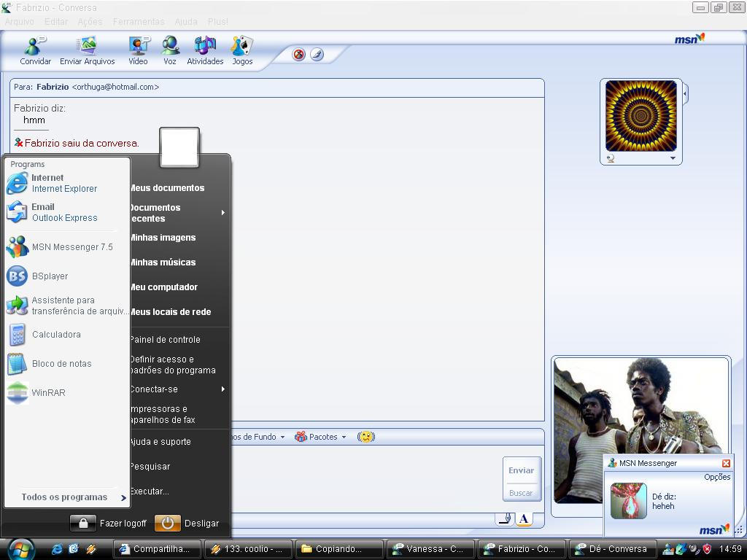Image resolution: width=747 pixels, height=560 pixels.
Task: Switch to Vanessa conversation in taskbar
Action: [430, 549]
